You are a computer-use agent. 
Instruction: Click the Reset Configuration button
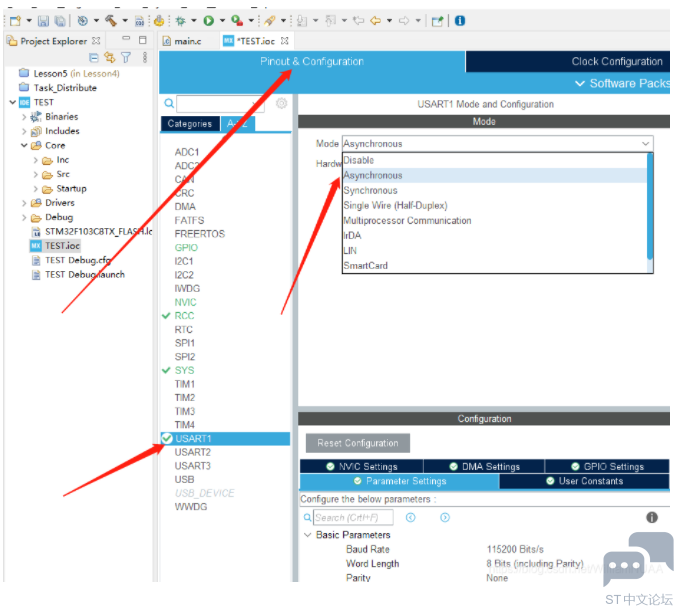point(358,443)
